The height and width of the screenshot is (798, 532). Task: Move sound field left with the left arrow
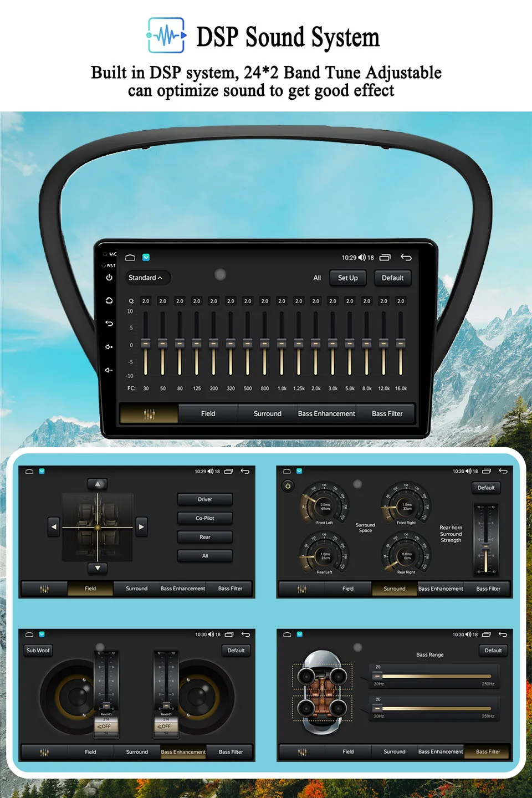pos(54,527)
